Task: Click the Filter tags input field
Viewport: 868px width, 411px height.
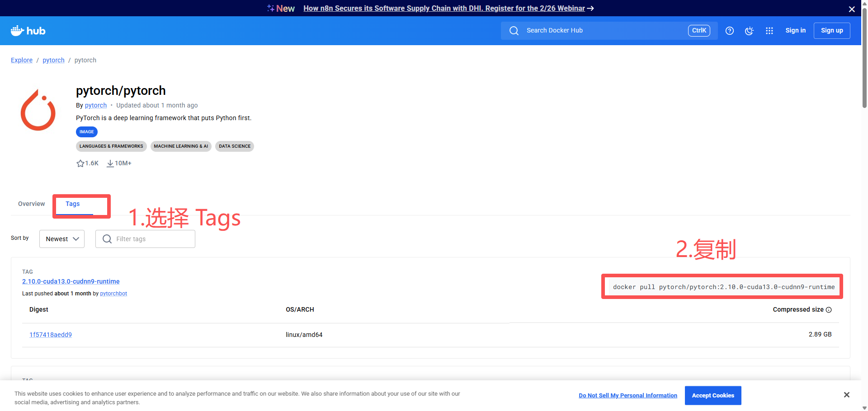Action: (x=145, y=239)
